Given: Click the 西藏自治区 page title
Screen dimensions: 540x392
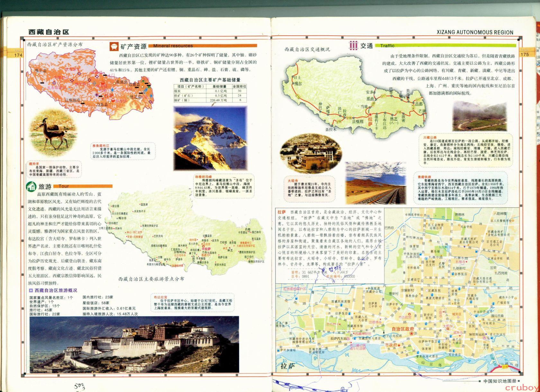Looking at the screenshot, I should [x=49, y=32].
